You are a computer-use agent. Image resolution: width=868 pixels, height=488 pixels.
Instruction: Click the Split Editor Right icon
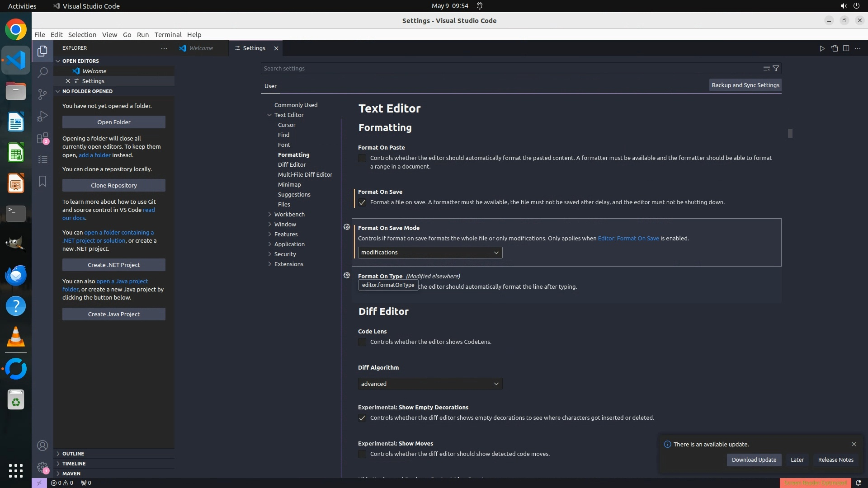pyautogui.click(x=846, y=48)
